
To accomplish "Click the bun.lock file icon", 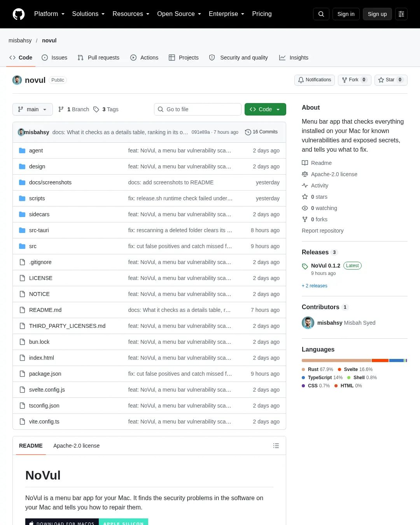I will [22, 342].
